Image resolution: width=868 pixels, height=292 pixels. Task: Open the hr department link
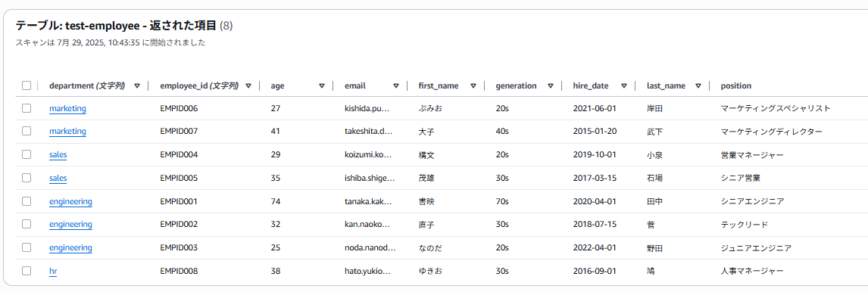tap(53, 271)
